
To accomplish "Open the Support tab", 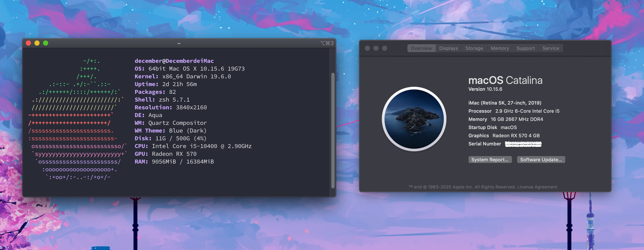I will 525,48.
